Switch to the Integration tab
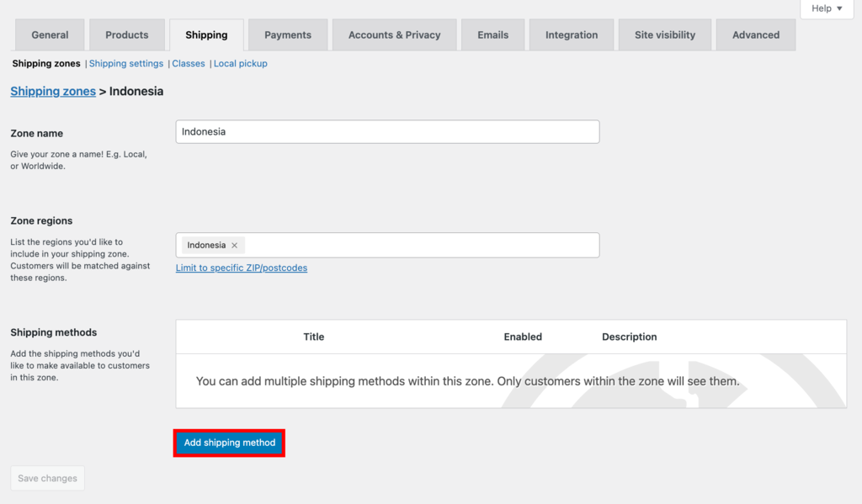 point(572,35)
